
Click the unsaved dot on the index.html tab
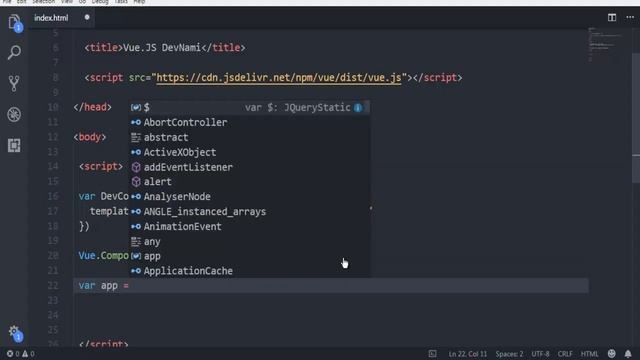coord(87,18)
